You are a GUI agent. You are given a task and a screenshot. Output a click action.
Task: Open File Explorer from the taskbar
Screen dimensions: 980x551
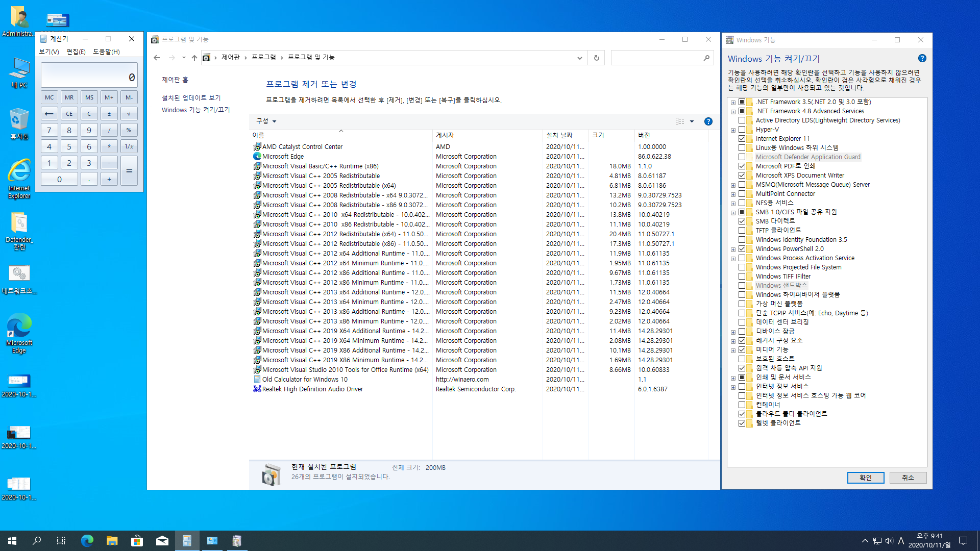pos(112,541)
